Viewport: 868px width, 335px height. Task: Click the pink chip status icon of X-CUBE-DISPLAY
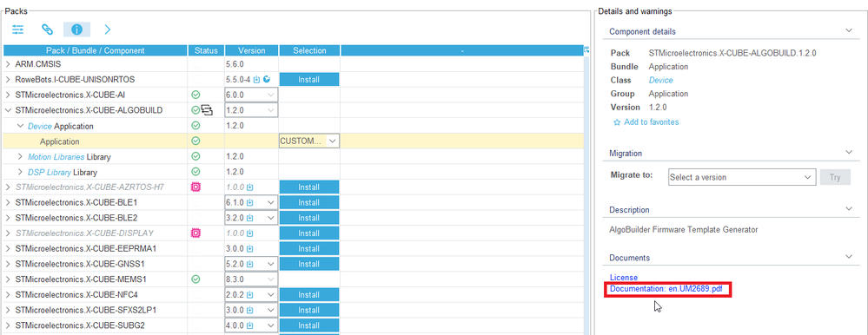(195, 233)
